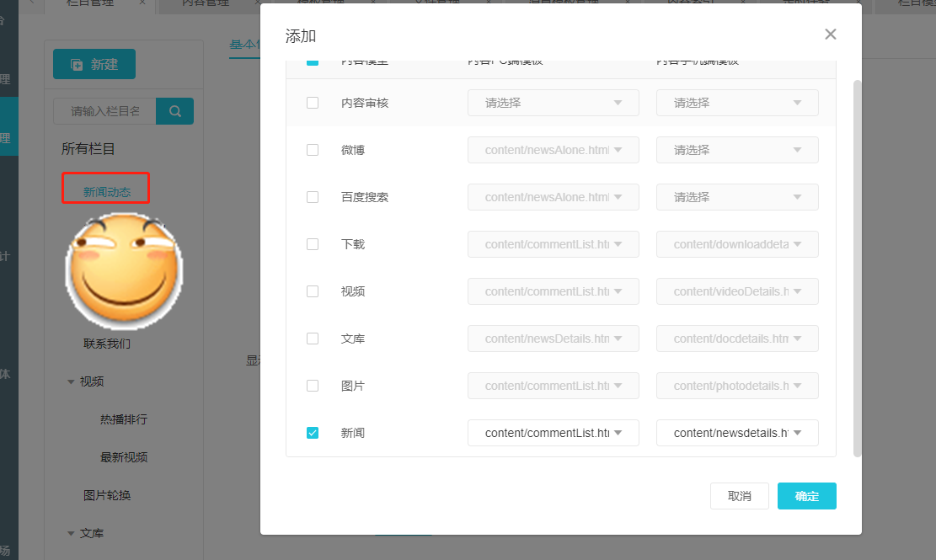Viewport: 936px width, 560px height.
Task: Open the PC template dropdown for 新闻
Action: [553, 433]
